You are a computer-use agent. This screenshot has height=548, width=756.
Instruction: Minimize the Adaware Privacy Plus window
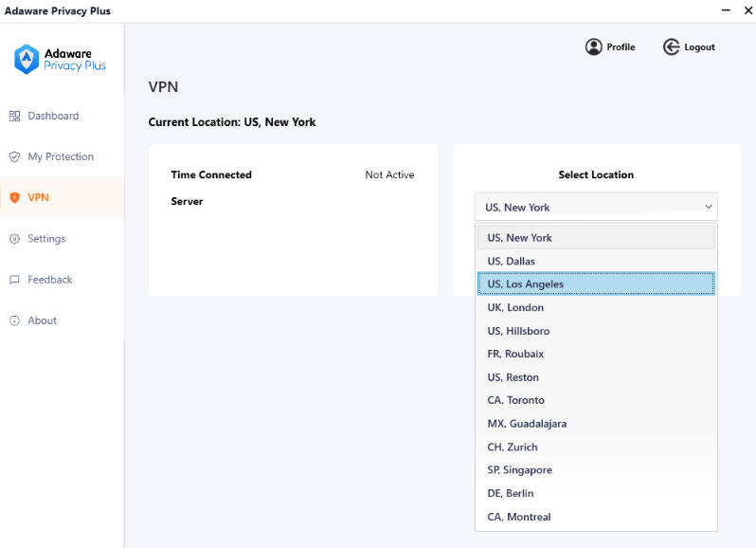tap(726, 10)
